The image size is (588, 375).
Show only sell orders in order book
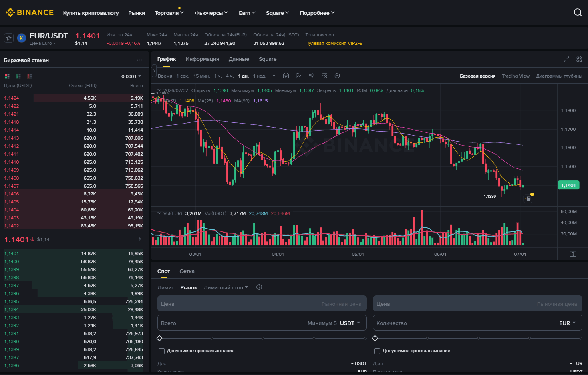(29, 76)
